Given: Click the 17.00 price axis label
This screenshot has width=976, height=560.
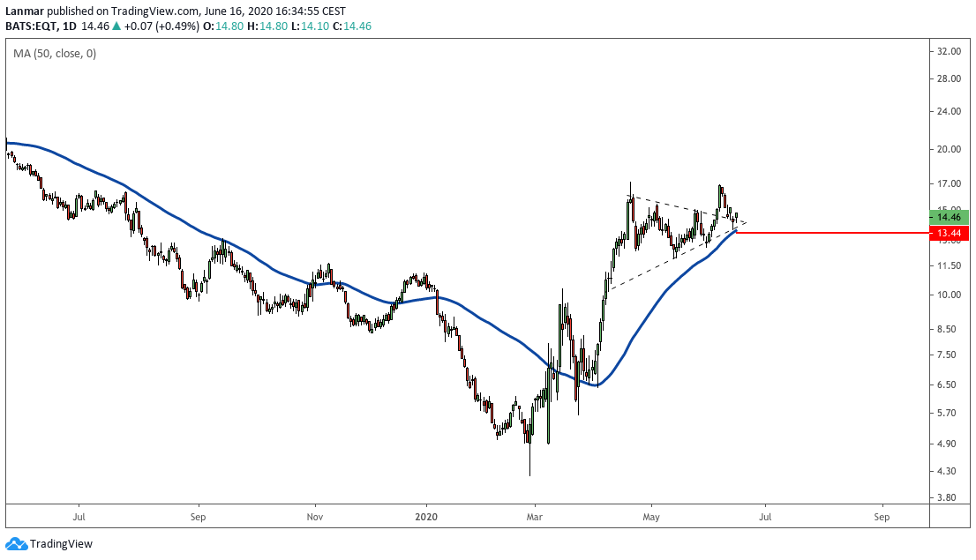Looking at the screenshot, I should [950, 184].
